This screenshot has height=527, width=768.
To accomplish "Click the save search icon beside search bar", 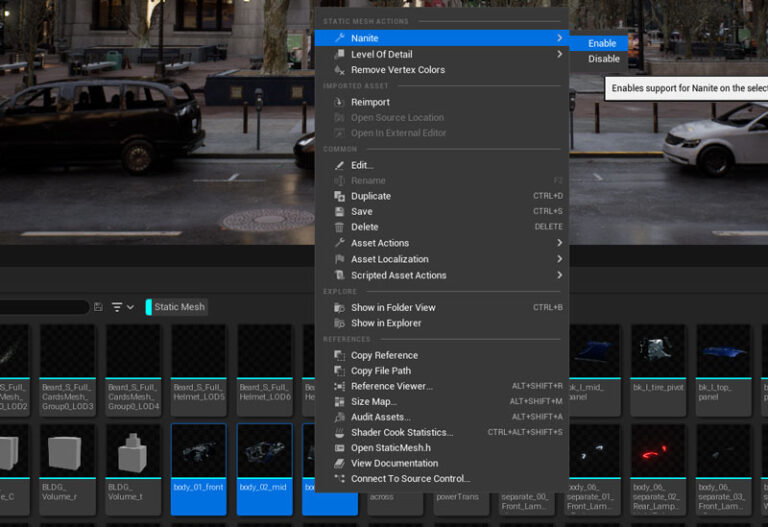I will pyautogui.click(x=98, y=307).
